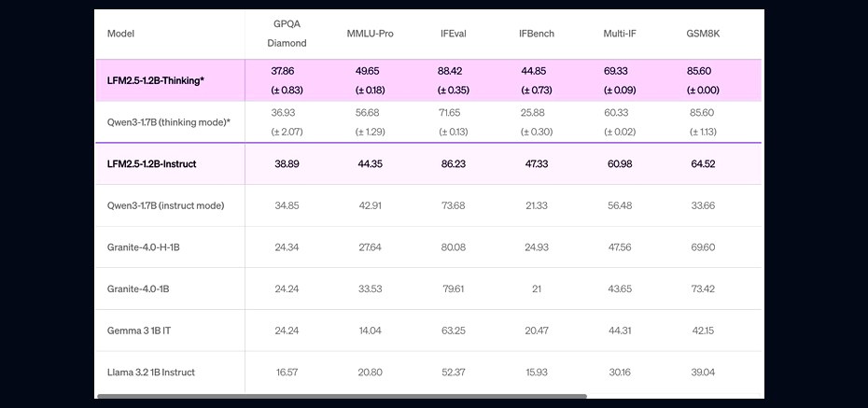Viewport: 868px width, 408px height.
Task: Select the value 63.25 in the IFEval column
Action: click(454, 331)
